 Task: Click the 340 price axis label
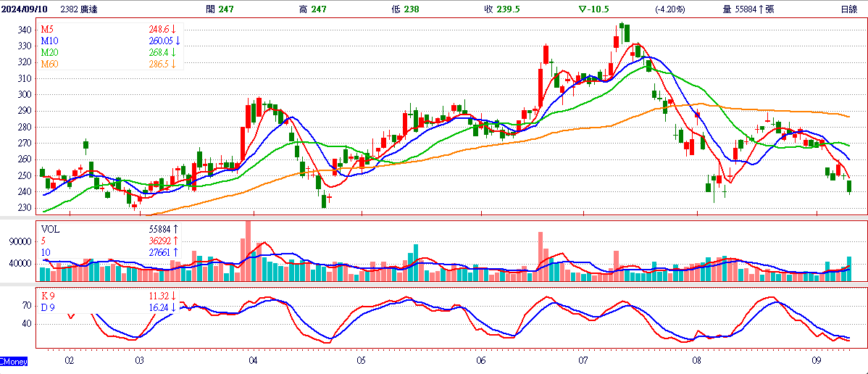(23, 30)
